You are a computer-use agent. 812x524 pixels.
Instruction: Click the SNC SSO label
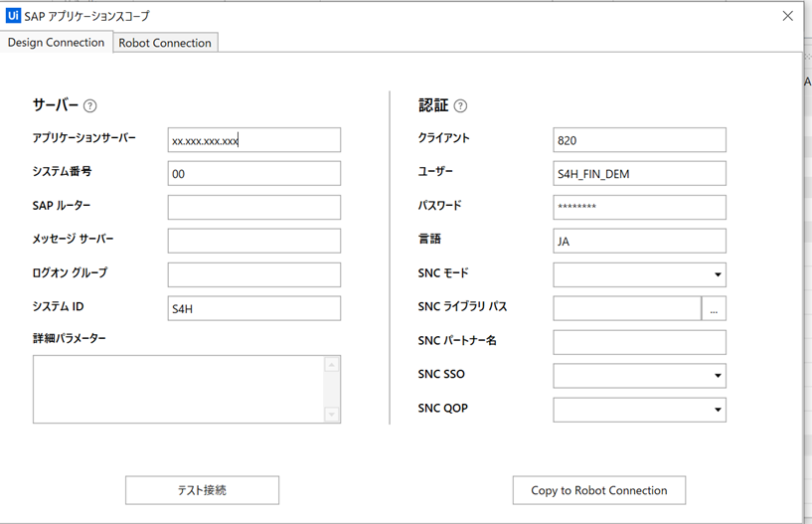click(441, 374)
